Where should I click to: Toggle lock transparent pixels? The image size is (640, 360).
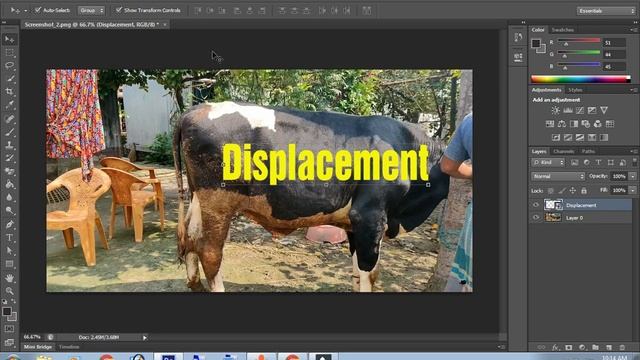click(x=551, y=190)
